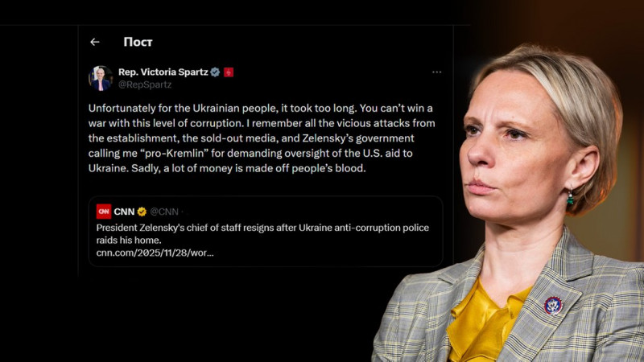The width and height of the screenshot is (644, 362).
Task: Click the Пост header title
Action: (138, 42)
